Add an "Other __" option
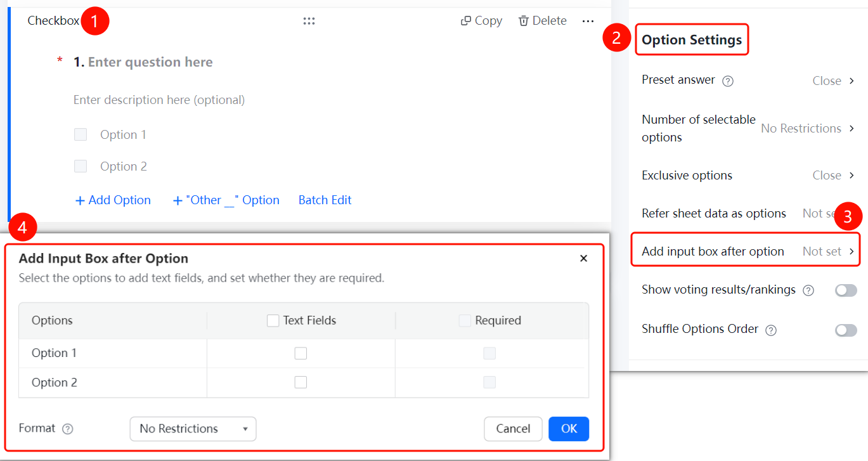This screenshot has height=461, width=868. (x=226, y=200)
